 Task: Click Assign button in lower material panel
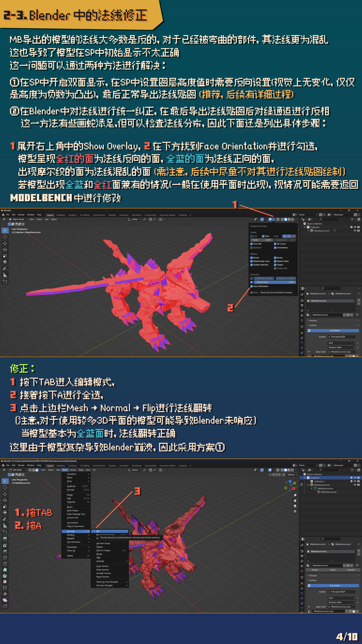[315, 570]
